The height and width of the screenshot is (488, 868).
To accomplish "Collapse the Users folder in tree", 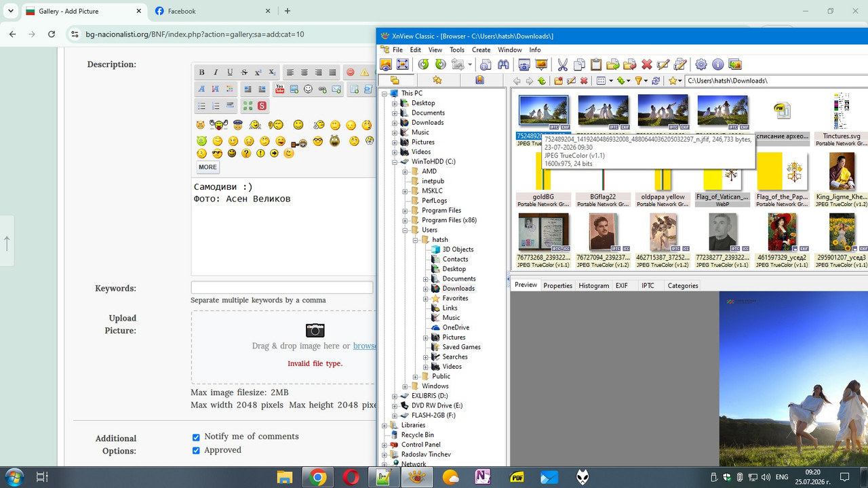I will tap(405, 230).
